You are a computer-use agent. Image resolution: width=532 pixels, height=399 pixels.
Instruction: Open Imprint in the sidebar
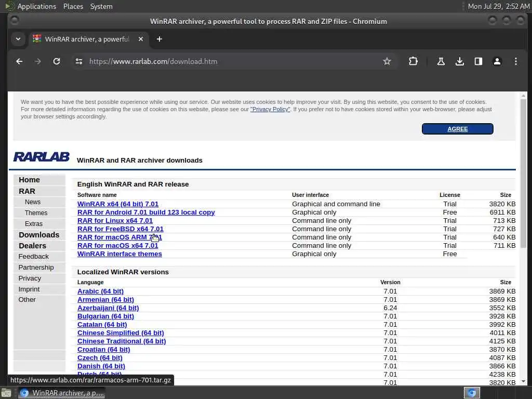[x=29, y=289]
